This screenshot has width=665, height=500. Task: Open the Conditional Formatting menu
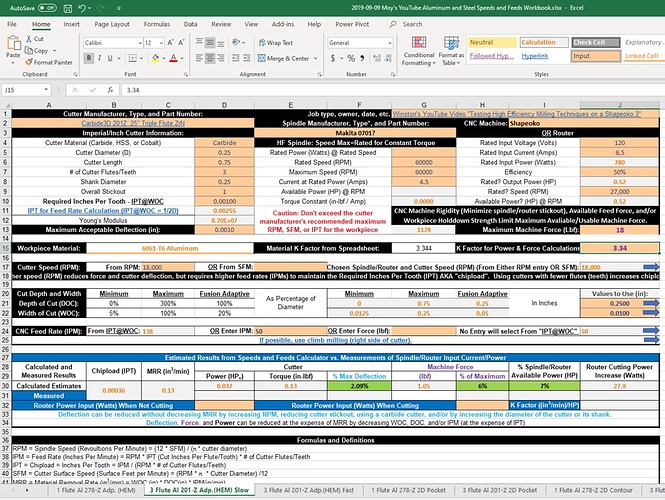tap(419, 51)
